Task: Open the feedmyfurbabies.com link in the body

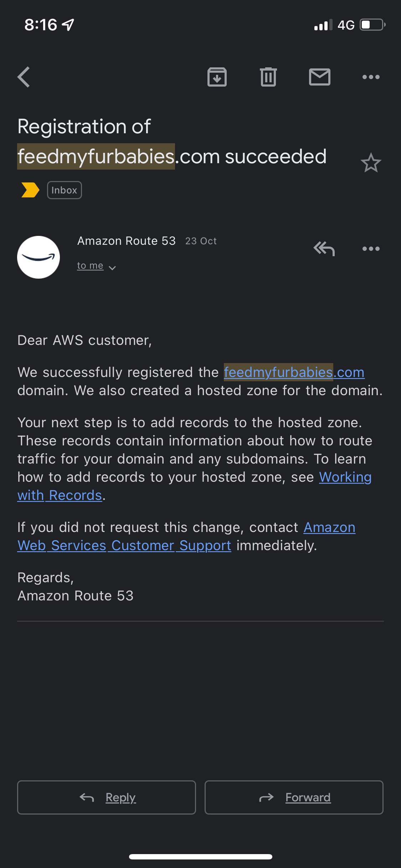Action: point(294,372)
